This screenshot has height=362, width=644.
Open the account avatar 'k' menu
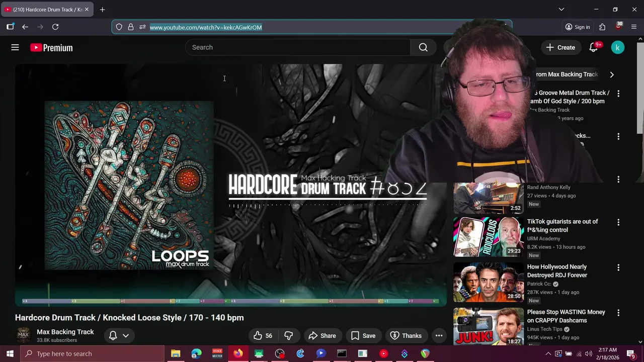pos(617,47)
